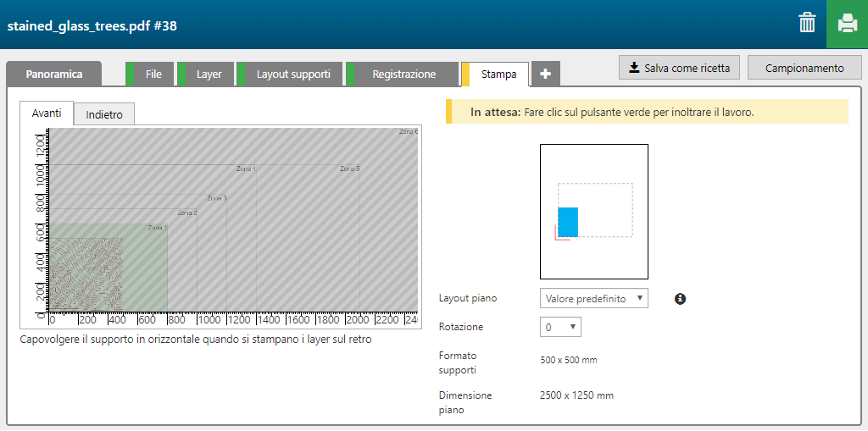This screenshot has width=868, height=431.
Task: Select the Stampa tab
Action: [498, 75]
